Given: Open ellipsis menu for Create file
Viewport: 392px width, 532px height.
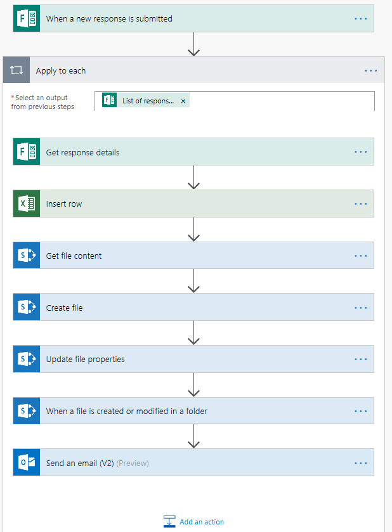Looking at the screenshot, I should click(361, 308).
